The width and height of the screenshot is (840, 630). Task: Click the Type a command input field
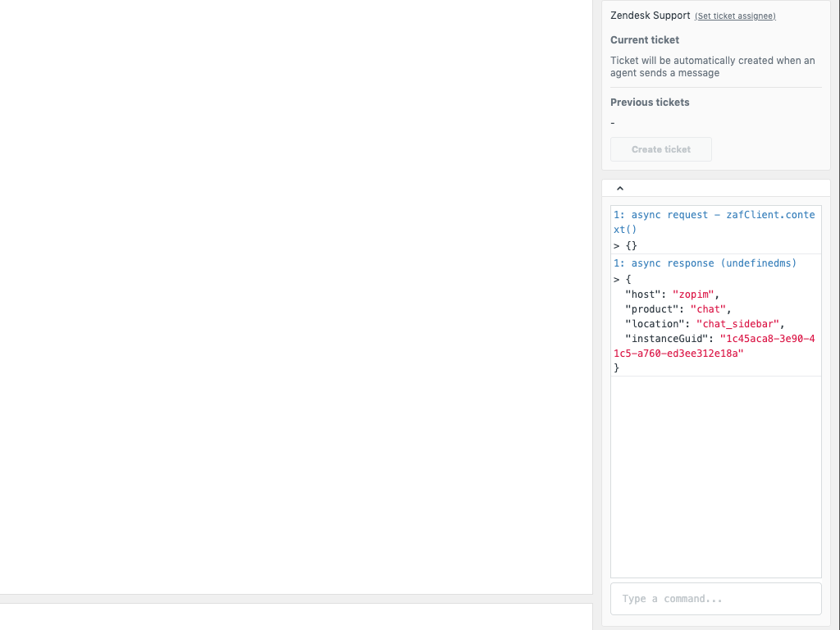point(715,599)
